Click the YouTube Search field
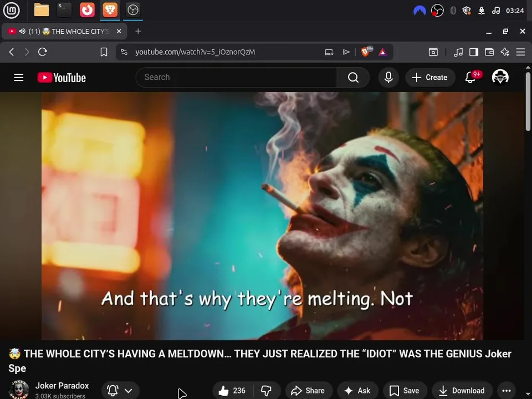The width and height of the screenshot is (532, 399). (x=236, y=78)
